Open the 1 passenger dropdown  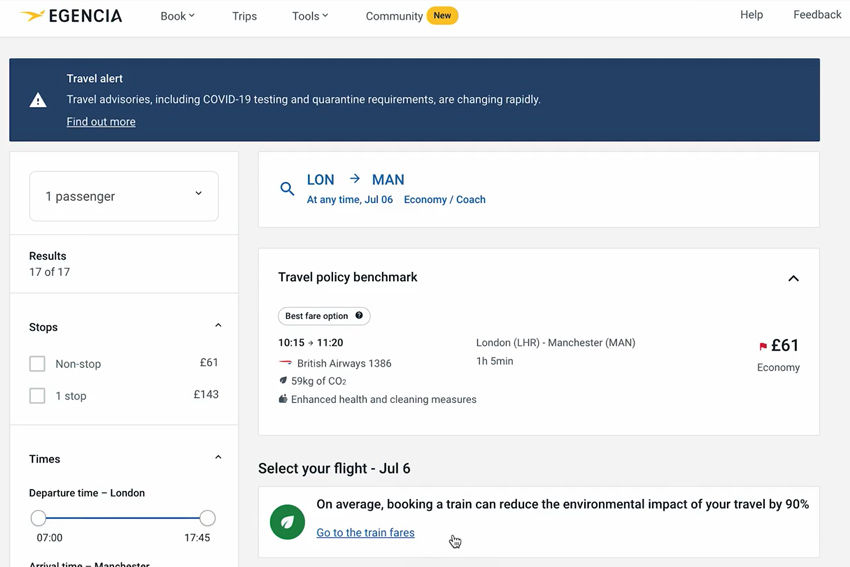click(124, 196)
